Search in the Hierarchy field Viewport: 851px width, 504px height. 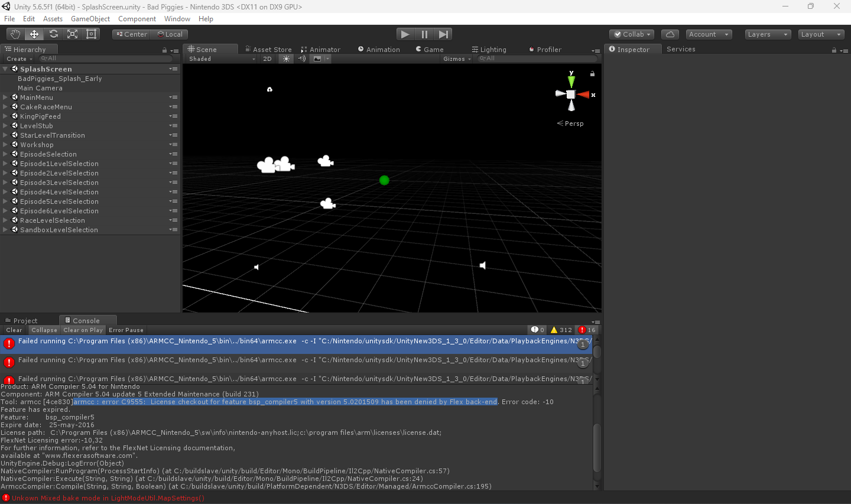[x=105, y=58]
